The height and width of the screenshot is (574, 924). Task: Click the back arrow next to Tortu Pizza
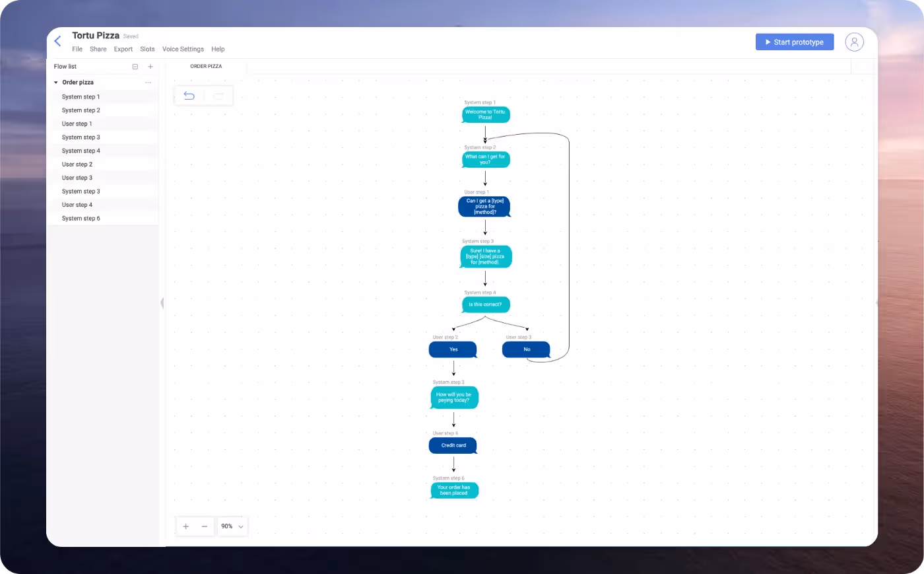tap(57, 41)
